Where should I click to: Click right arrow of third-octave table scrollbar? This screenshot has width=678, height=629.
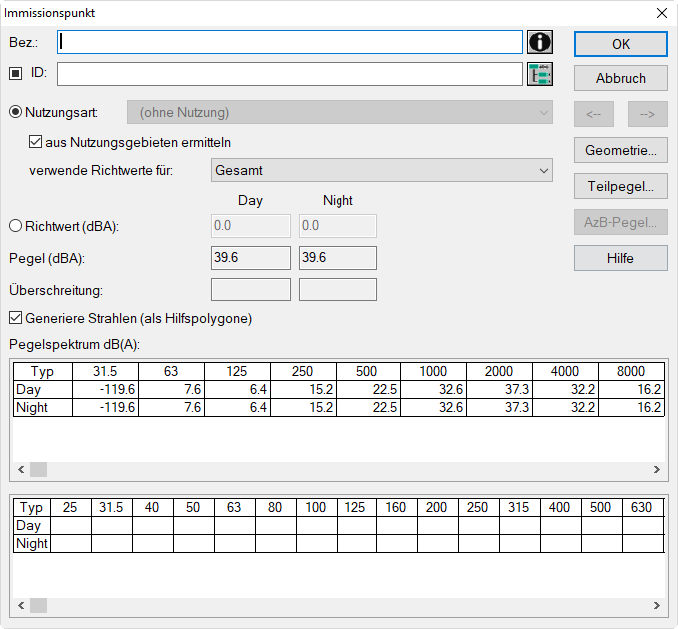pos(657,605)
